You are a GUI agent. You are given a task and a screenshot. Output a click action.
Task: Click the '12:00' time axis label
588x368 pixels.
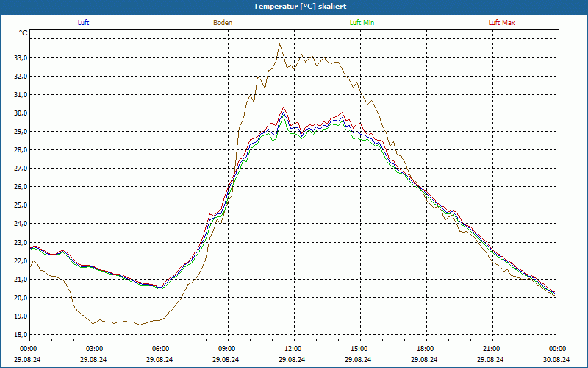tap(294, 349)
